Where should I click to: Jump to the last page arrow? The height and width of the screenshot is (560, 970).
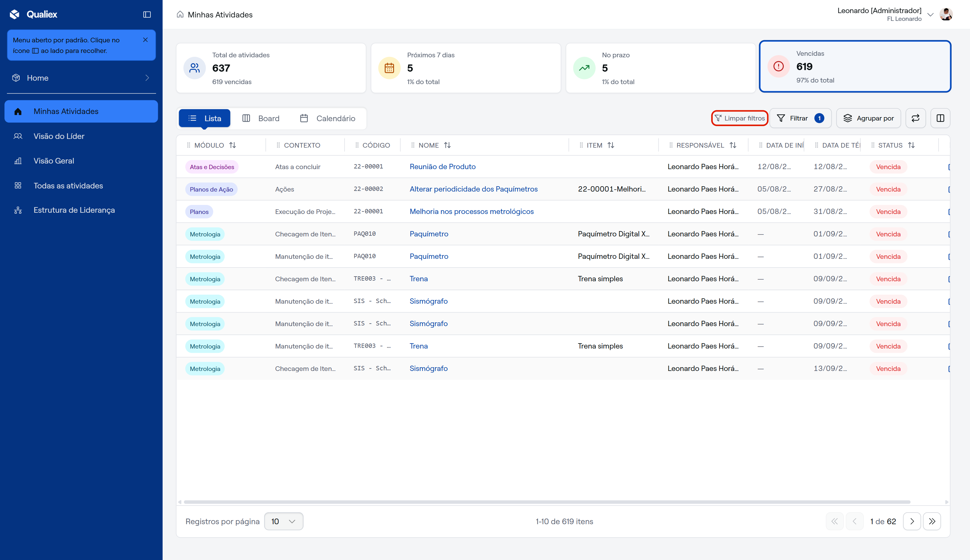tap(932, 521)
